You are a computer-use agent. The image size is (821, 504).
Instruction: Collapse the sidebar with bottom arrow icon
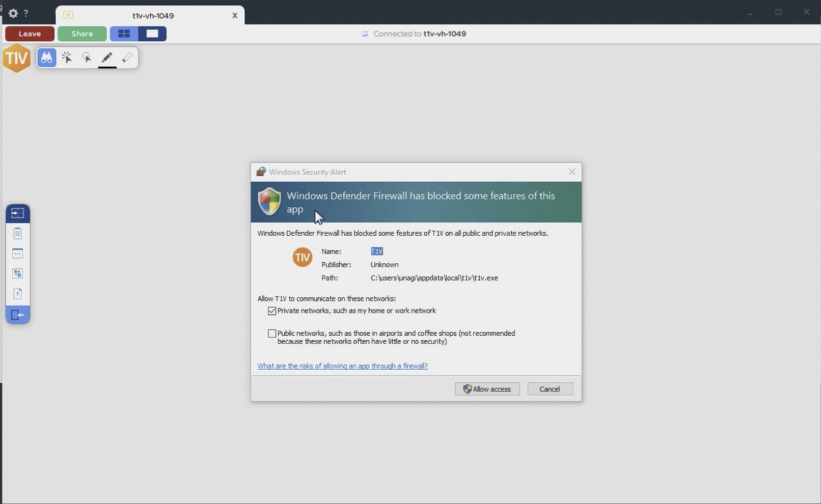(x=18, y=315)
